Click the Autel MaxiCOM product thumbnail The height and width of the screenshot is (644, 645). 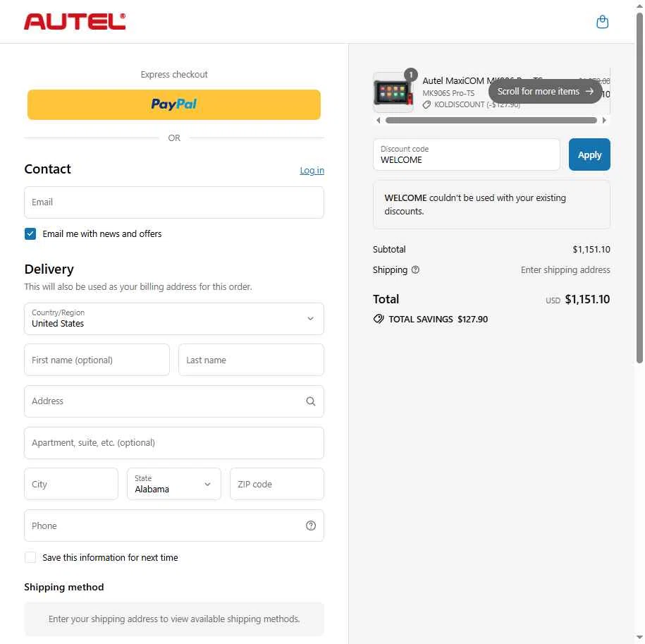[x=393, y=92]
